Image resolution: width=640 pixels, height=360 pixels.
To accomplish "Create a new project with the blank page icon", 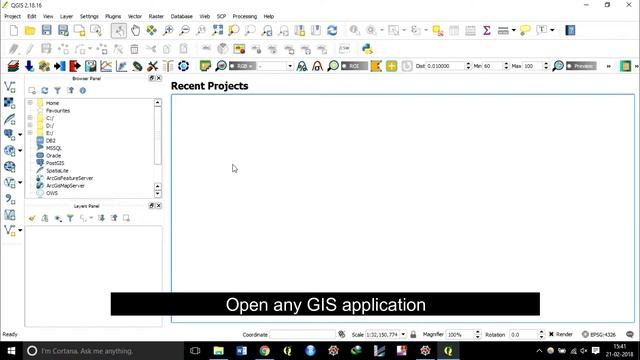I will (x=14, y=31).
